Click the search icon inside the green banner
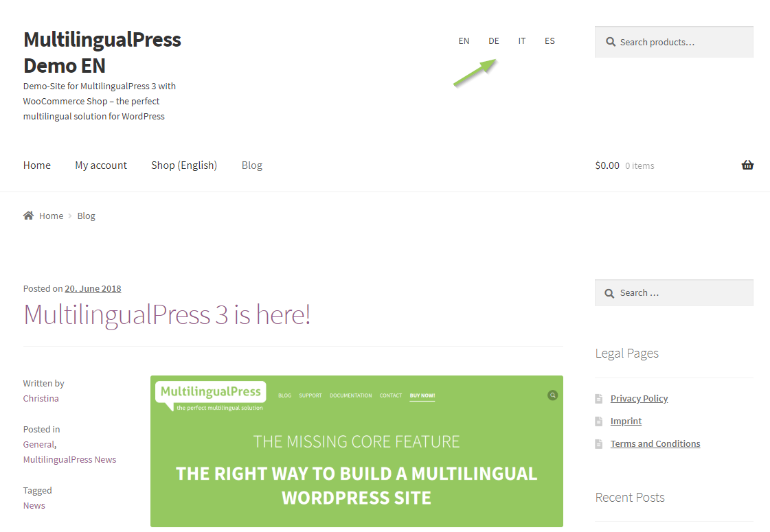The image size is (770, 532). (552, 395)
